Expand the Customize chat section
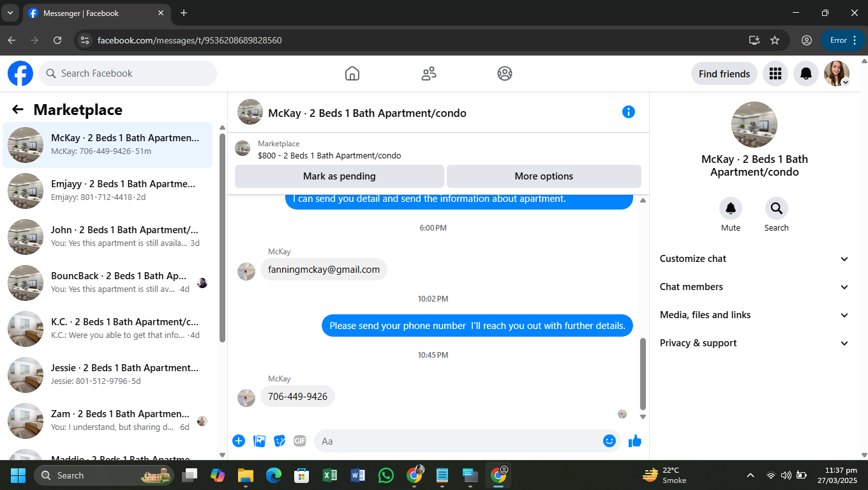This screenshot has width=868, height=490. [x=754, y=259]
